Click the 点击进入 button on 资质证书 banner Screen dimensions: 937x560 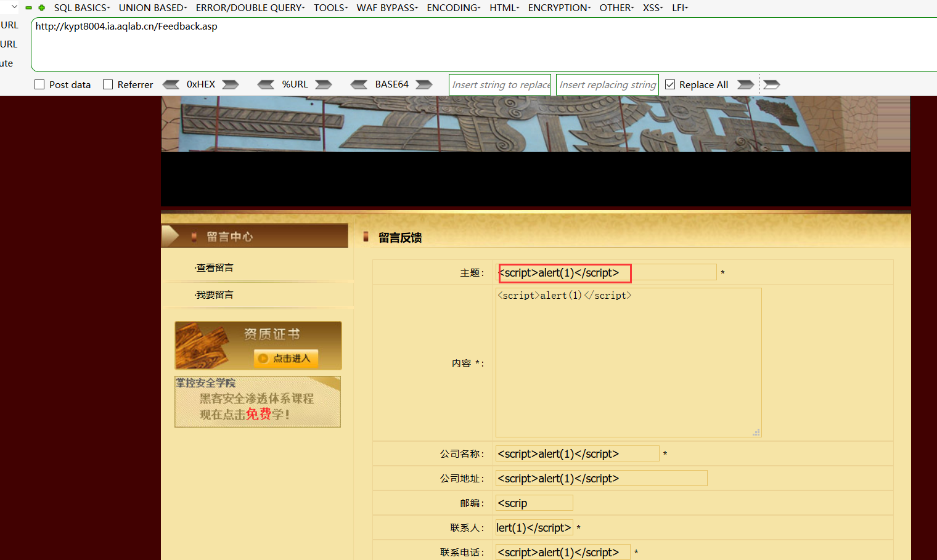point(287,359)
